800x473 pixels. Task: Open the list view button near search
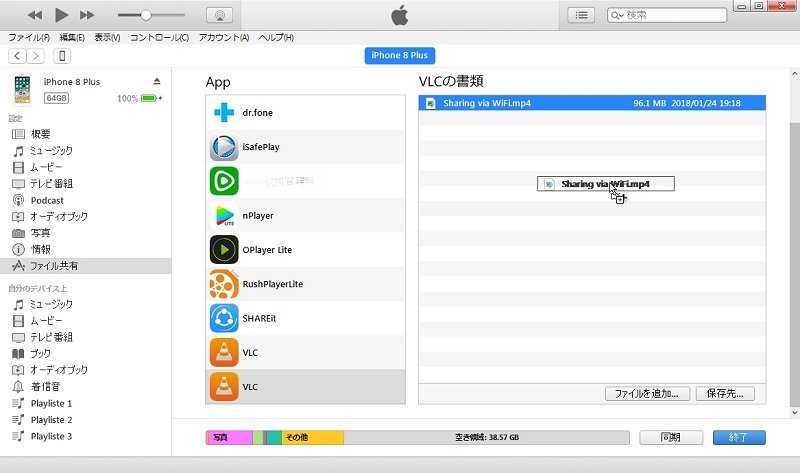pos(581,15)
